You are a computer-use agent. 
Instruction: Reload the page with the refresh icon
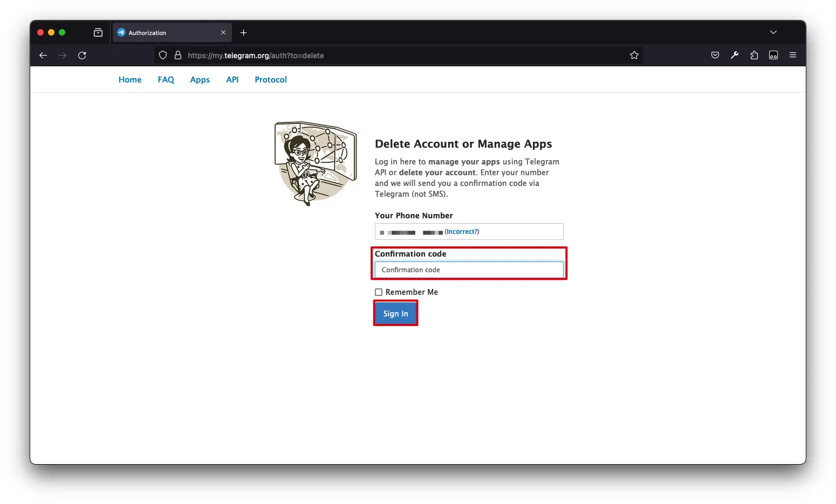(82, 56)
